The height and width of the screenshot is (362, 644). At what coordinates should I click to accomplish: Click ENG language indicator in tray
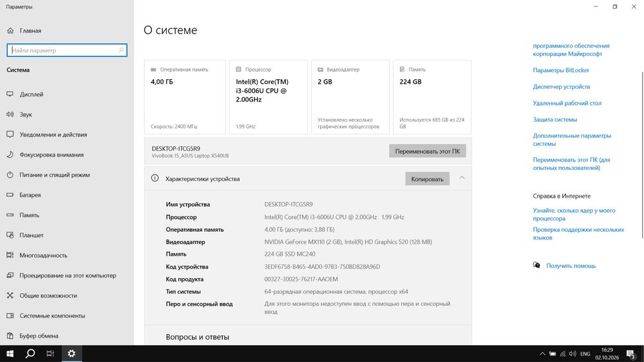[585, 354]
